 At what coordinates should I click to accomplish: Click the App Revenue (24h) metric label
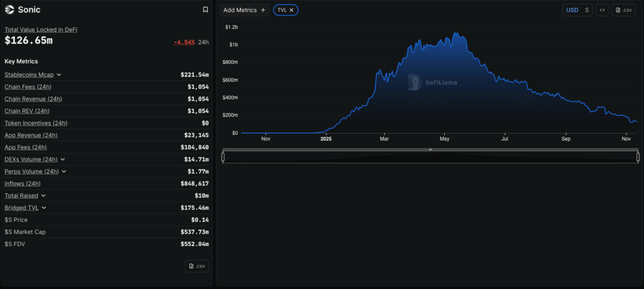point(31,136)
